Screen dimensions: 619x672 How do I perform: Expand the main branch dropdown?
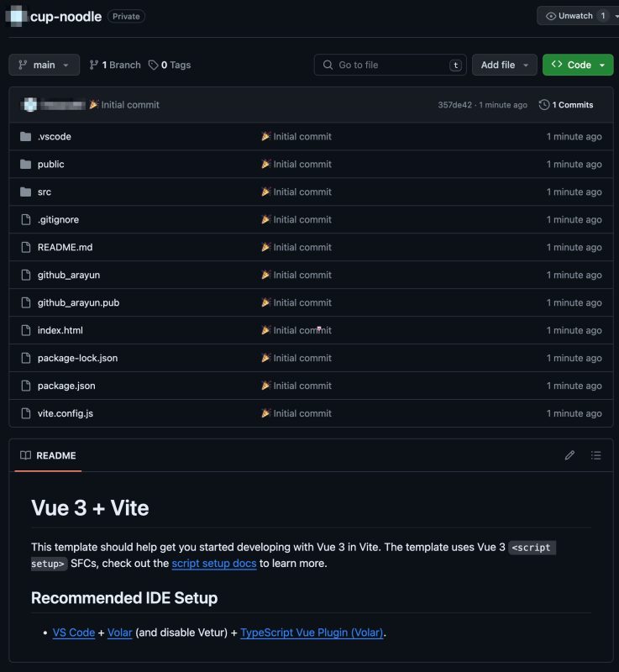pyautogui.click(x=45, y=65)
